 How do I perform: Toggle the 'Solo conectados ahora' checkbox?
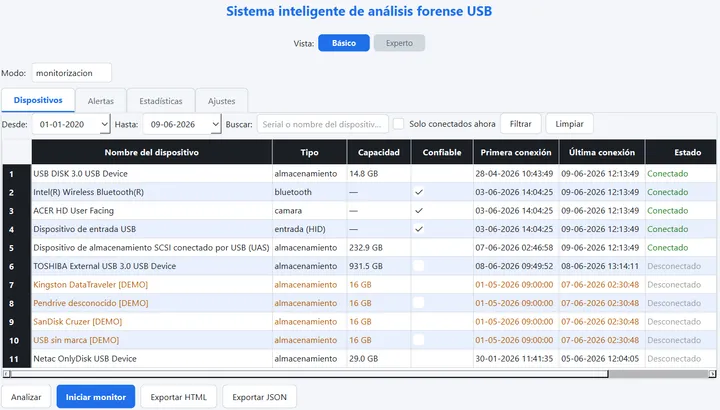pos(399,124)
